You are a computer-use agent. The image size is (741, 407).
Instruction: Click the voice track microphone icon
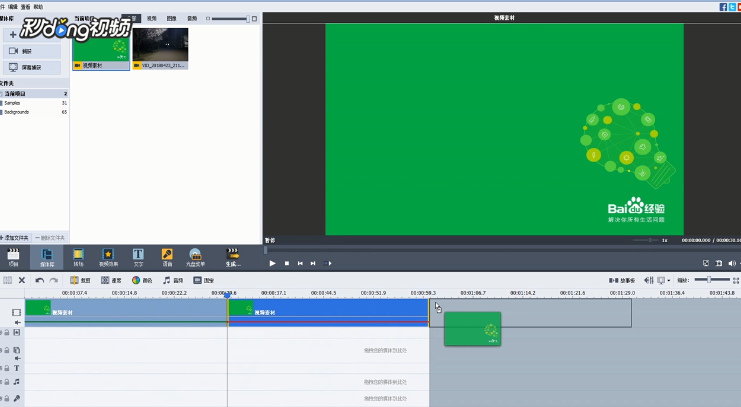pos(17,398)
